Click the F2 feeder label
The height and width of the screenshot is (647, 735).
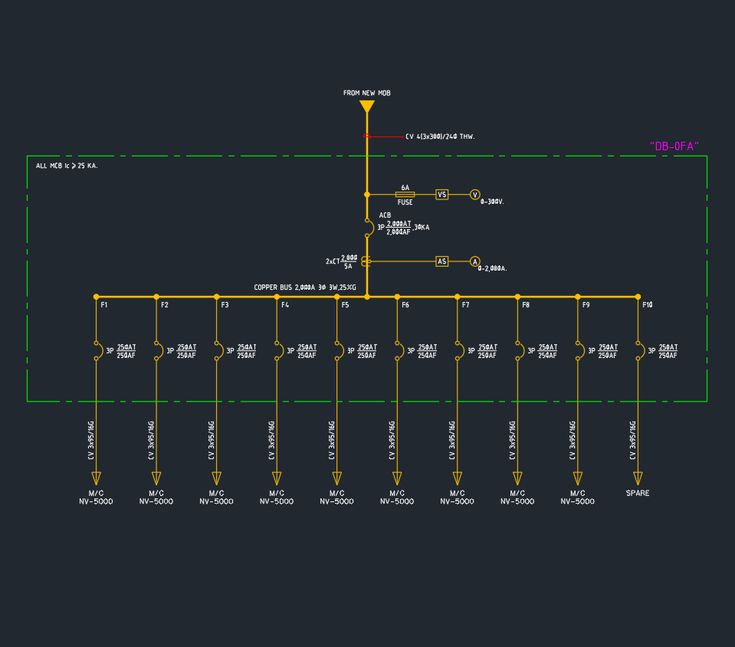tap(165, 305)
